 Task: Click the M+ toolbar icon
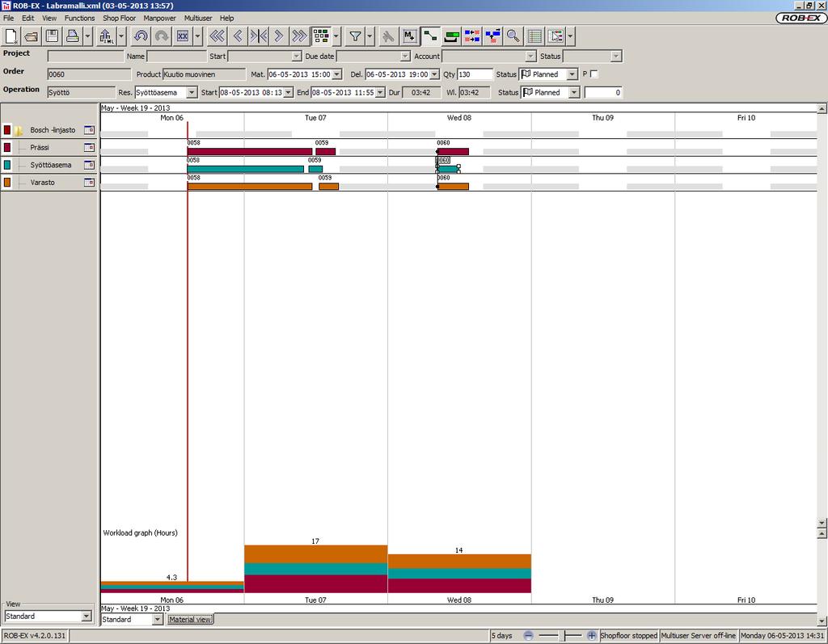409,36
